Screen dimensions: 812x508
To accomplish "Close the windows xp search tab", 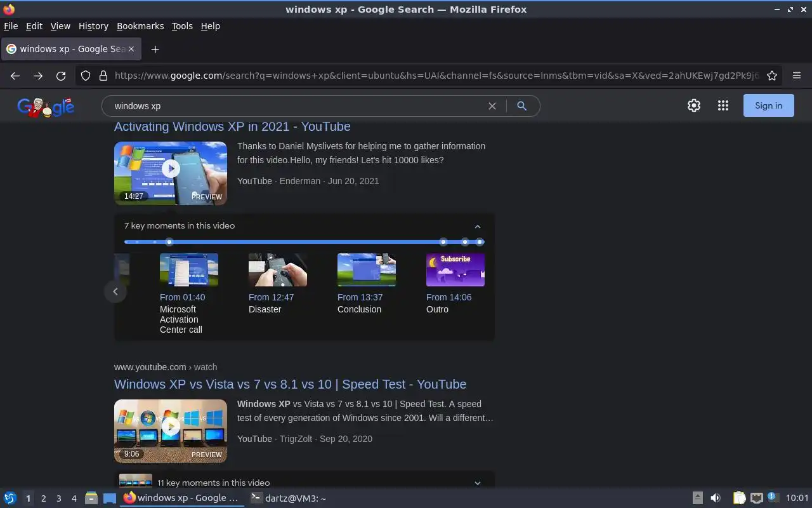I will 131,49.
